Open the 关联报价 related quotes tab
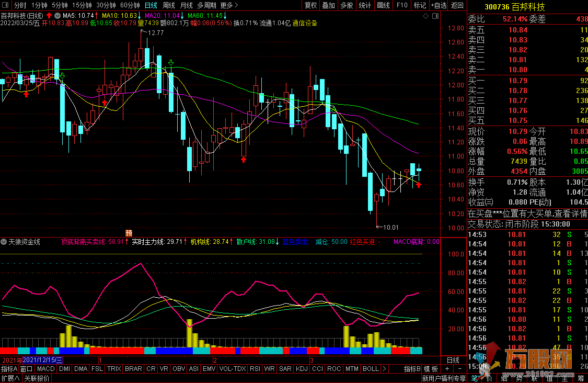 tap(37, 378)
